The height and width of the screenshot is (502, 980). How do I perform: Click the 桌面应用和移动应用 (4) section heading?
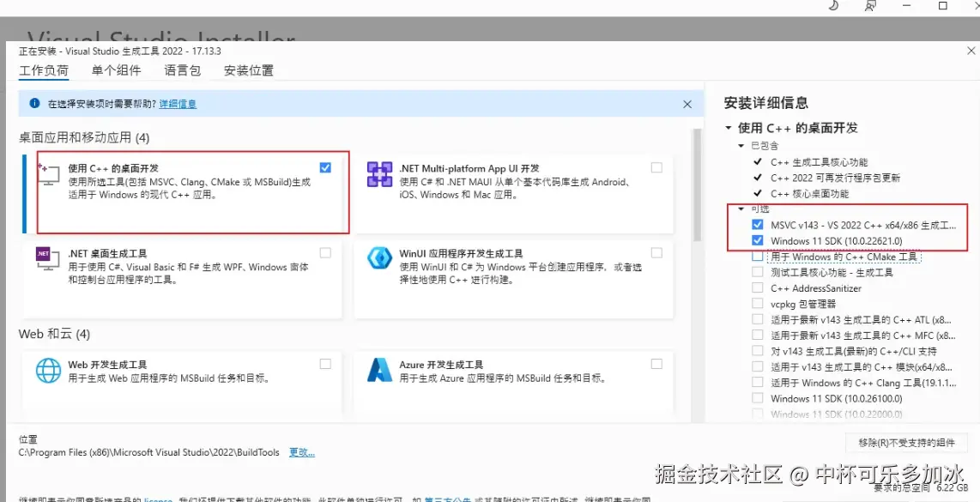coord(84,137)
